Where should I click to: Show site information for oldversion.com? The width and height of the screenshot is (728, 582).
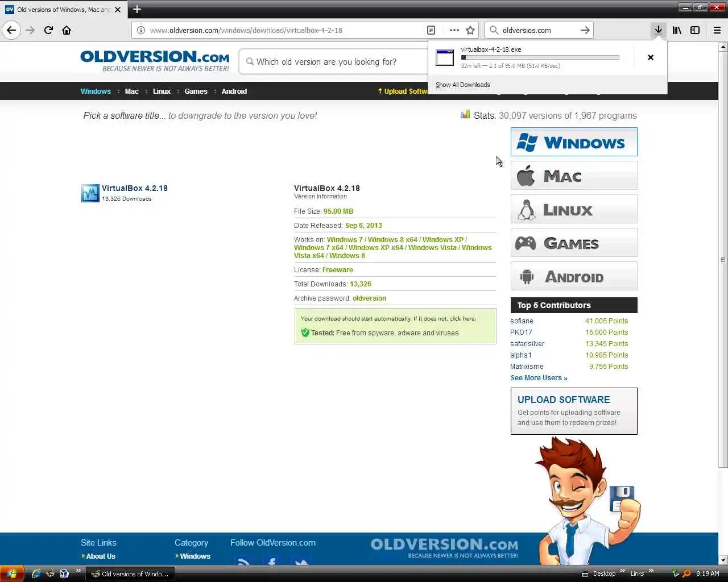click(140, 30)
